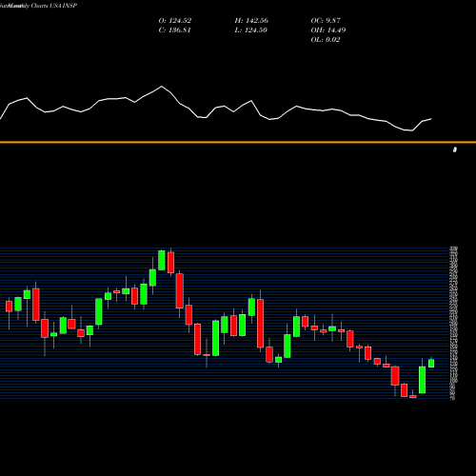Click the chart title ending in USA INSP
This screenshot has width=476, height=476.
pos(38,6)
